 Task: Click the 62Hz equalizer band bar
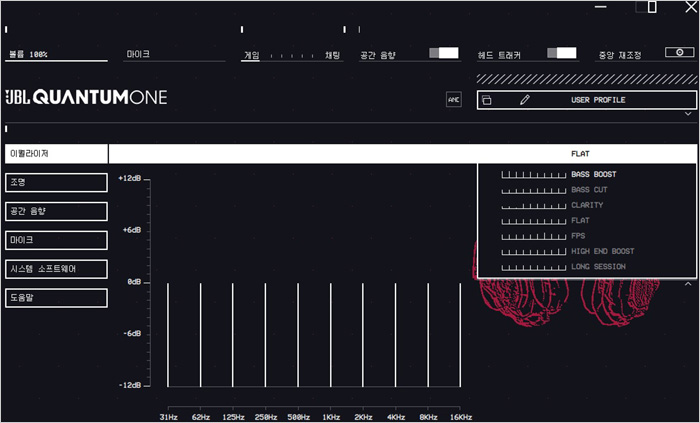point(200,335)
